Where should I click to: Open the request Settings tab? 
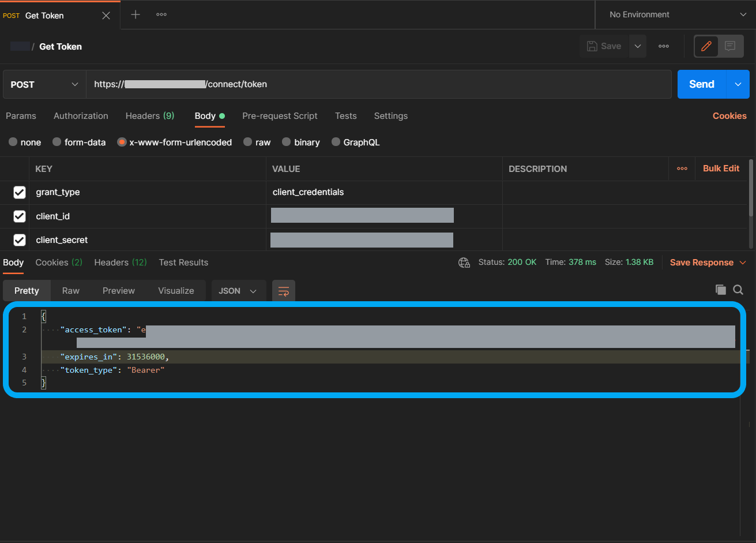pyautogui.click(x=391, y=116)
